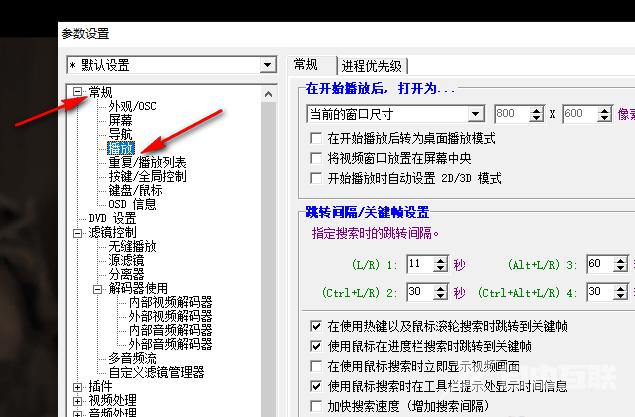
Task: Enable 在使用鼠标搜索时立即显示视频画面
Action: pos(315,366)
